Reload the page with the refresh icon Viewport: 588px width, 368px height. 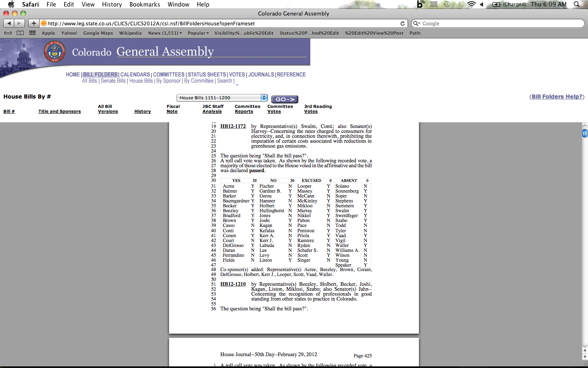coord(402,23)
